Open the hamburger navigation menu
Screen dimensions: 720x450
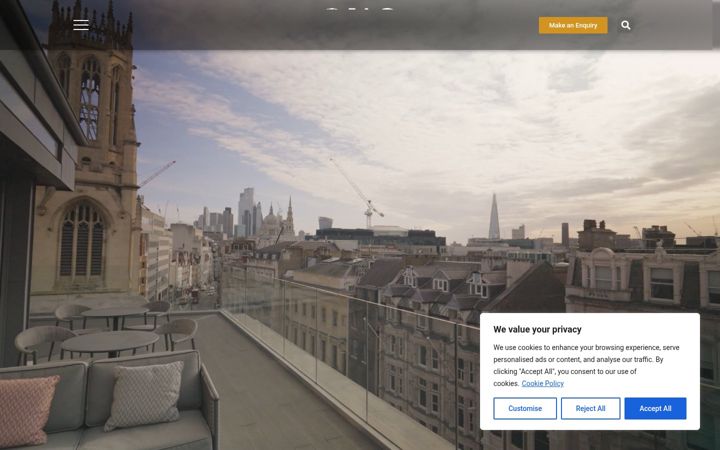(x=81, y=25)
